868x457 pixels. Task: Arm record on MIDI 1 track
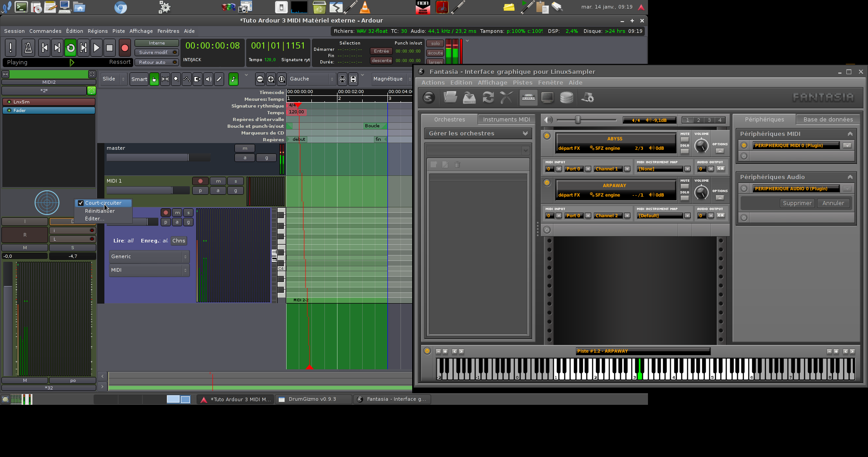point(200,181)
